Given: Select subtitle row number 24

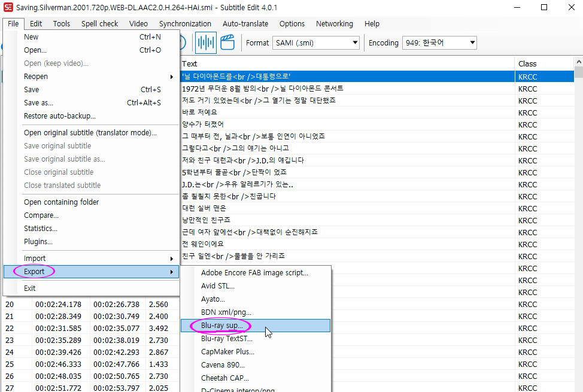Looking at the screenshot, I should pos(90,352).
